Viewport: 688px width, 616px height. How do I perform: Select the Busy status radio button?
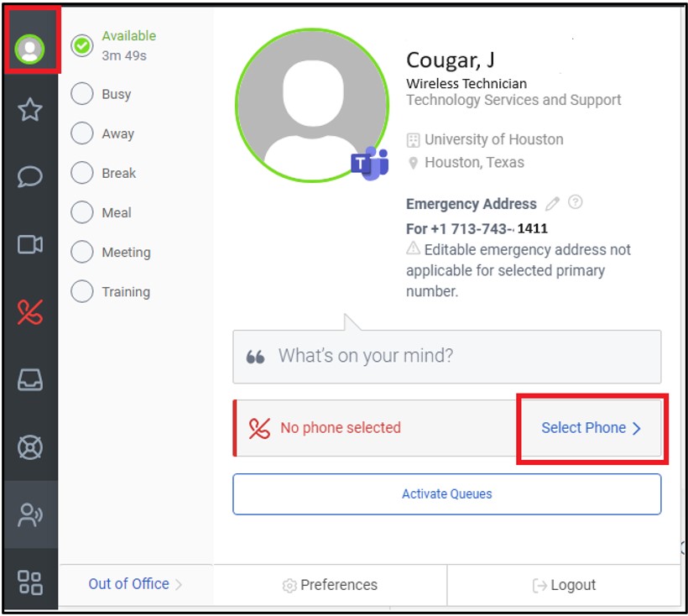pos(82,94)
